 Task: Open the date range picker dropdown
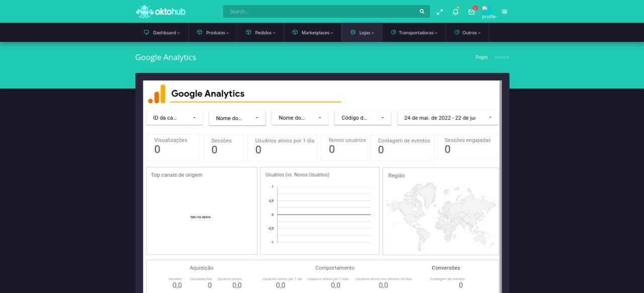click(x=448, y=118)
